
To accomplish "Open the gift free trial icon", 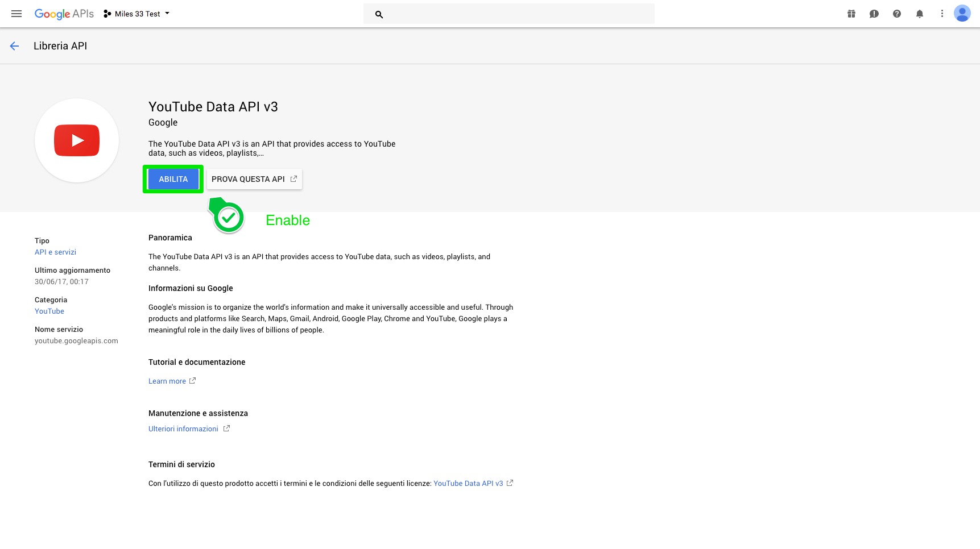I will pos(851,14).
